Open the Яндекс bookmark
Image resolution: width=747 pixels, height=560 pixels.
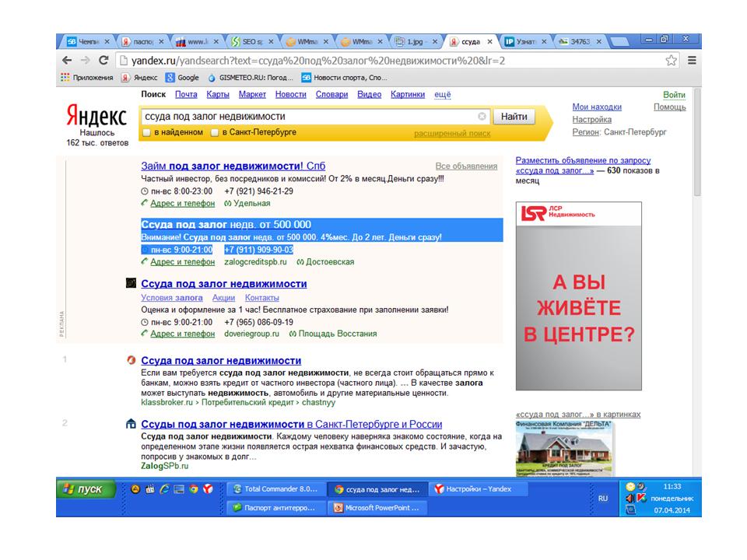pyautogui.click(x=139, y=78)
